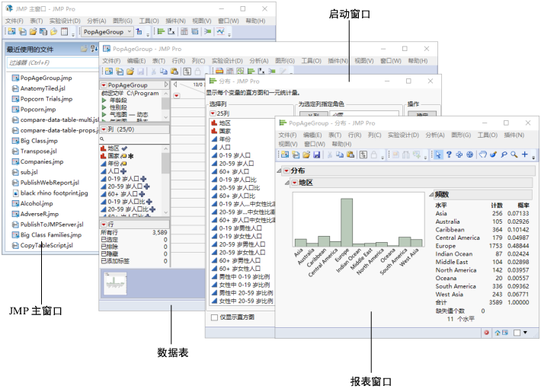Run the 性别段 script green triangle
This screenshot has width=541, height=392.
(x=104, y=107)
